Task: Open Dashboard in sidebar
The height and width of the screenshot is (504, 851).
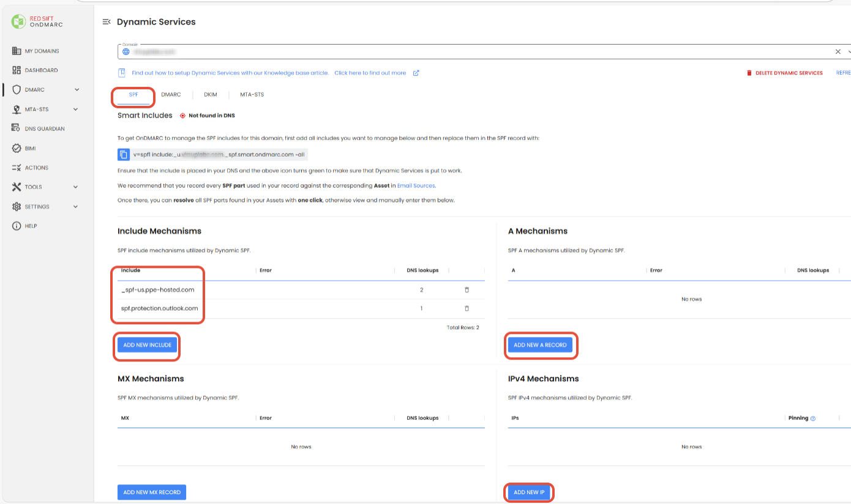Action: [x=41, y=70]
